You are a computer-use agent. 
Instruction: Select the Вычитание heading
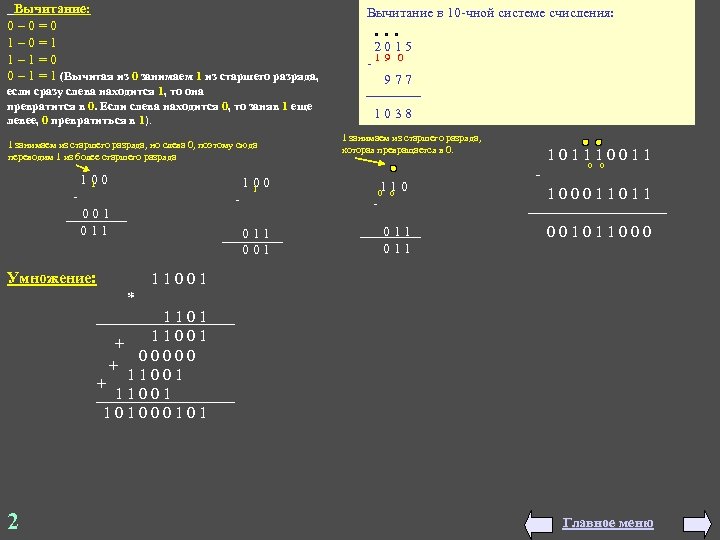coord(52,9)
